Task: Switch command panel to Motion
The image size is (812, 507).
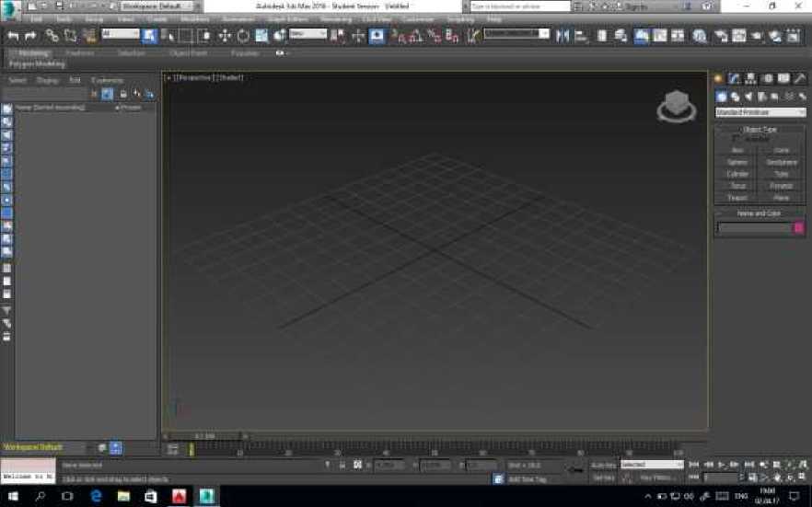Action: (768, 78)
